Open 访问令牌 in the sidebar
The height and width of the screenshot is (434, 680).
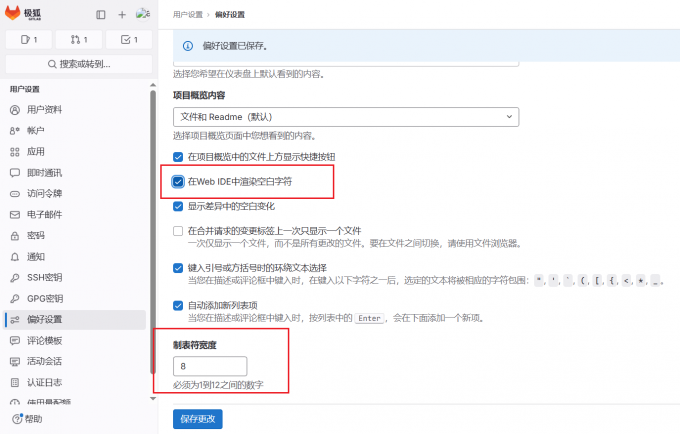point(75,193)
